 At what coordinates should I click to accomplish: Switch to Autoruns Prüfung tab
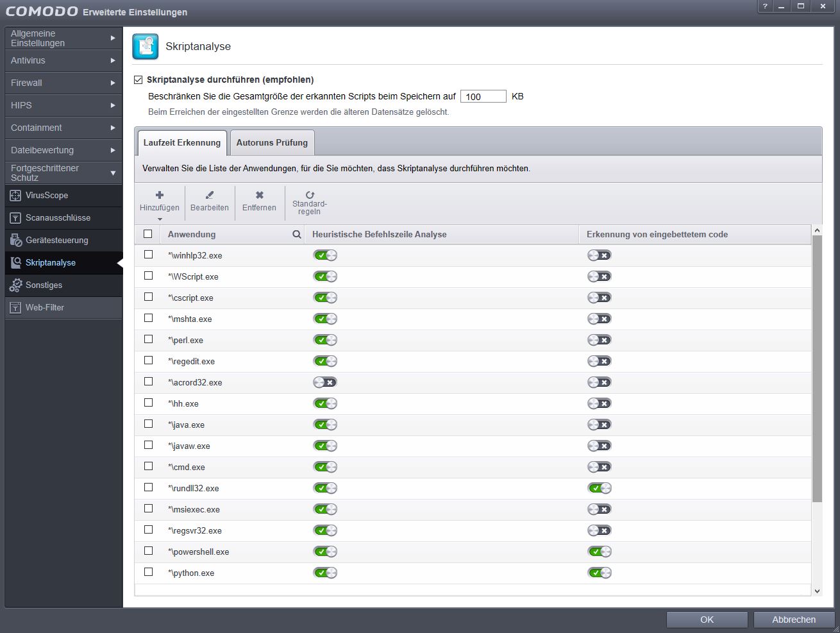(x=272, y=143)
